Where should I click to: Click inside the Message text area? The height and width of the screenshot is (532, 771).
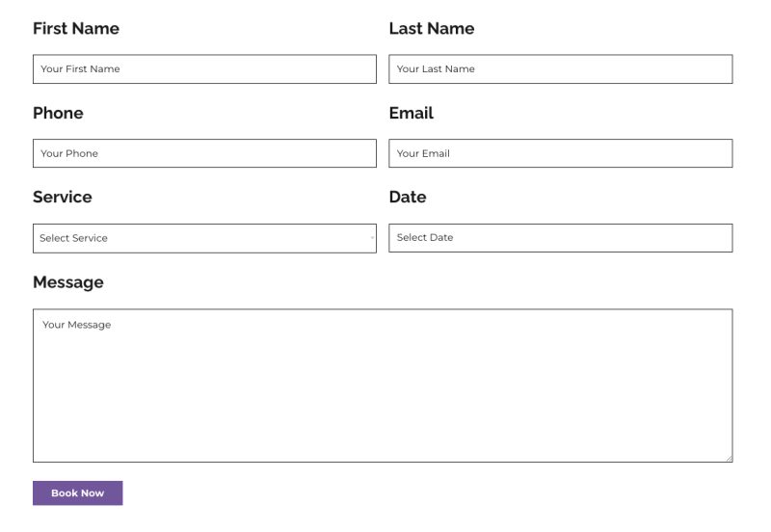tap(383, 386)
